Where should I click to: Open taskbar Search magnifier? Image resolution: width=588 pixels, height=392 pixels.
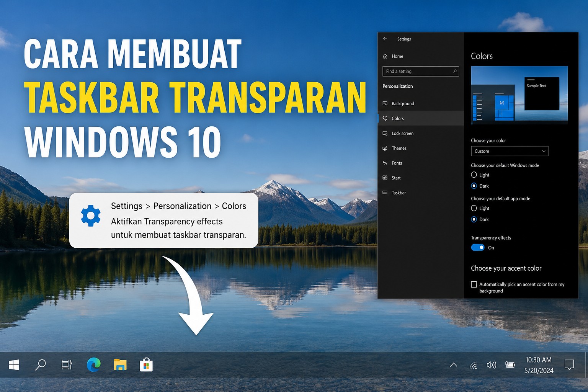(x=40, y=365)
